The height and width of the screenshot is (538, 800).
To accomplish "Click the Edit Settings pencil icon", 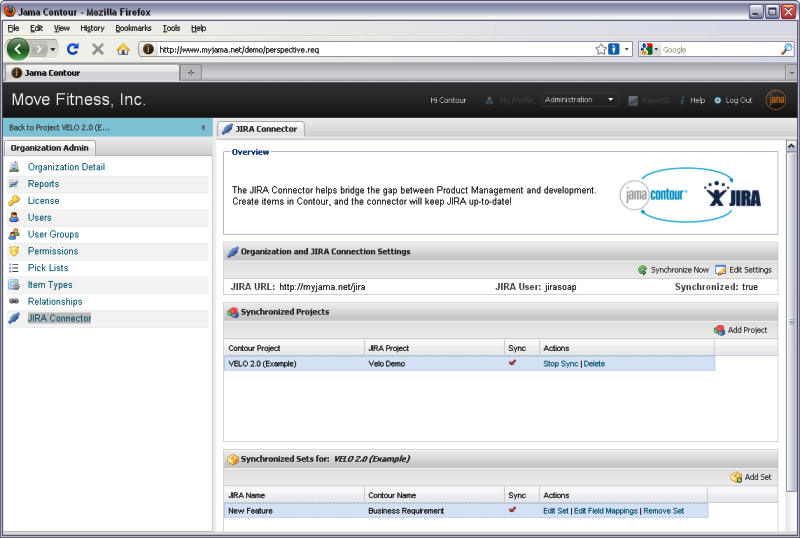I will (720, 270).
